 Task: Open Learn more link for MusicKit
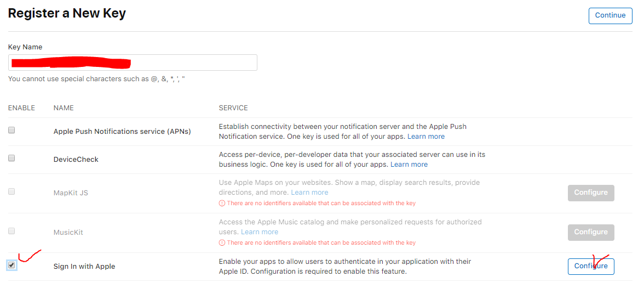click(260, 231)
